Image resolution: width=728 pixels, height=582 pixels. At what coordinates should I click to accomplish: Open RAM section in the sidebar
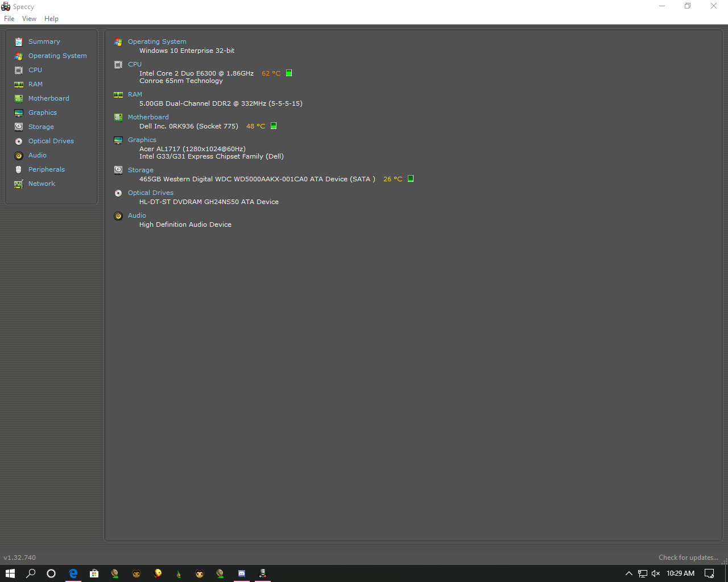(x=35, y=84)
